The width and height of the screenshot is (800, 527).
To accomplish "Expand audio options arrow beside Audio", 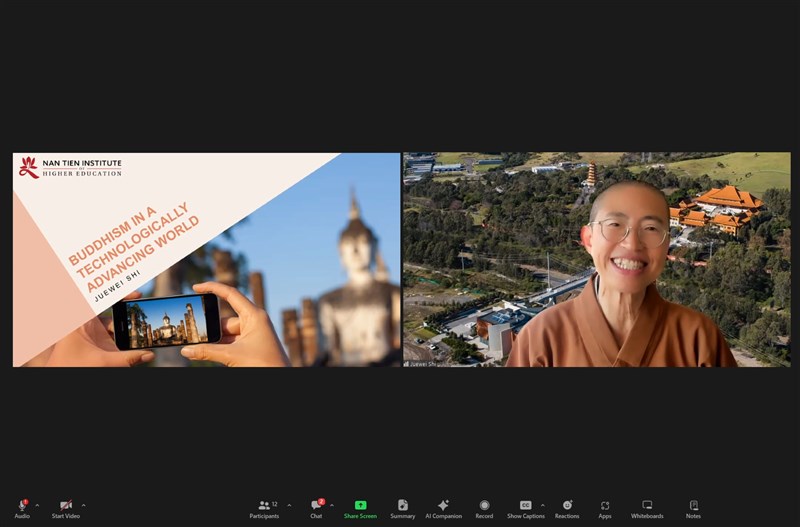I will point(38,505).
